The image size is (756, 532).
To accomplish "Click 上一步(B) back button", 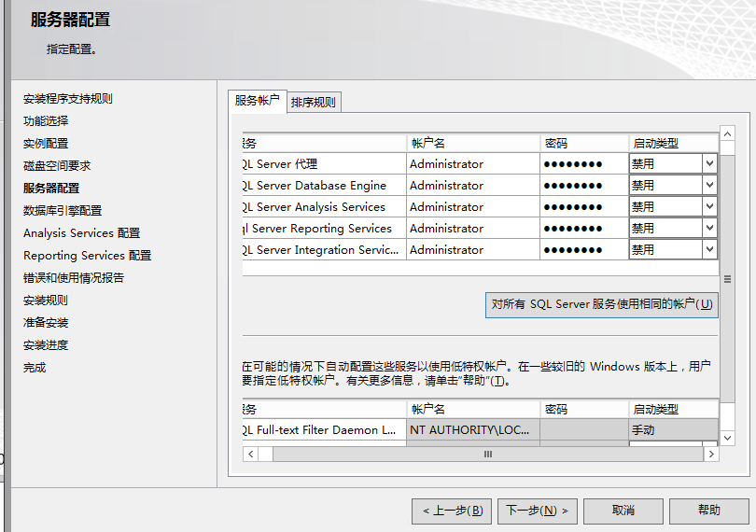I will coord(452,511).
